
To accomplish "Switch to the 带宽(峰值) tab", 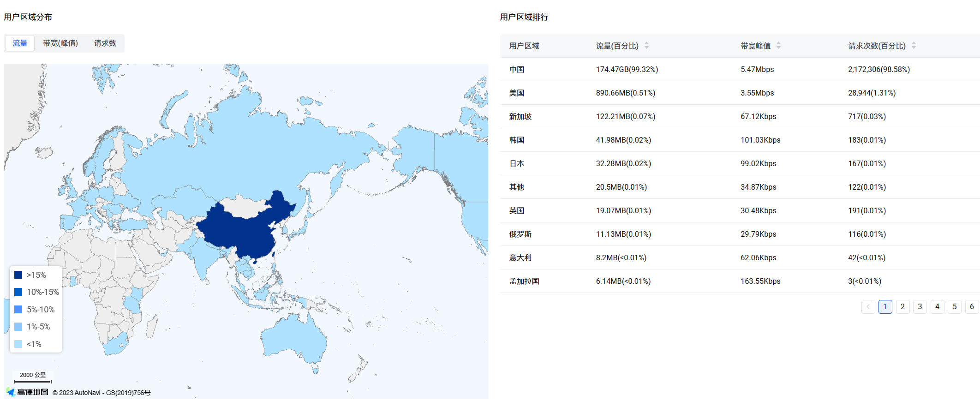I will pyautogui.click(x=60, y=43).
